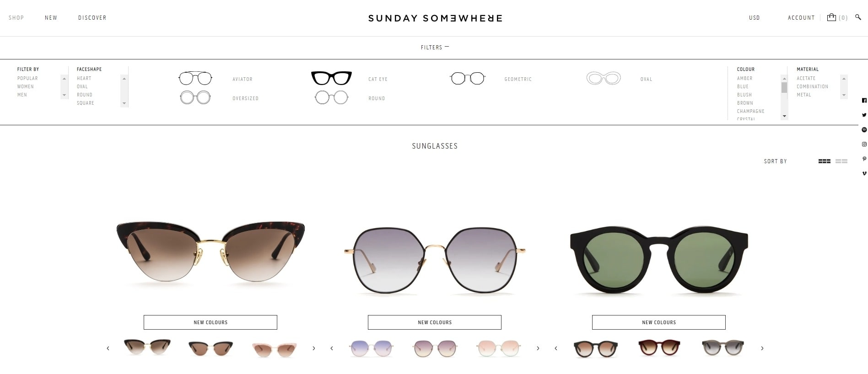Select the Oversized frame icon
The image size is (868, 374).
195,97
